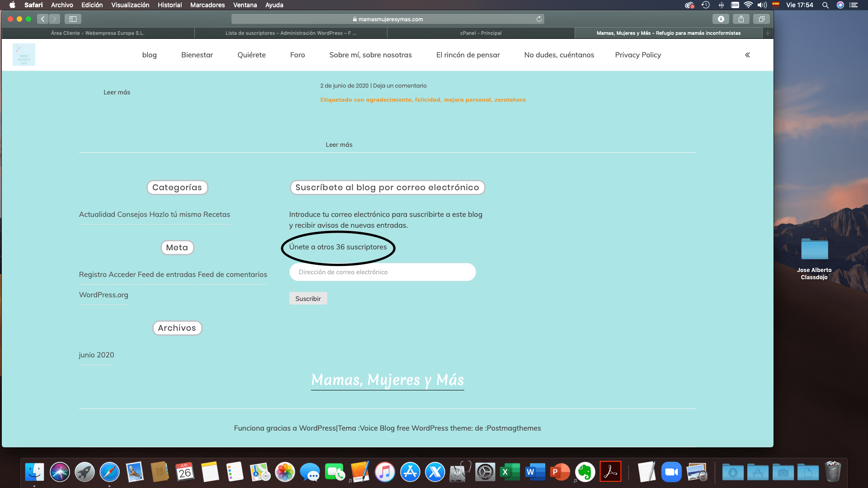
Task: Open Finder from the dock
Action: pyautogui.click(x=34, y=473)
